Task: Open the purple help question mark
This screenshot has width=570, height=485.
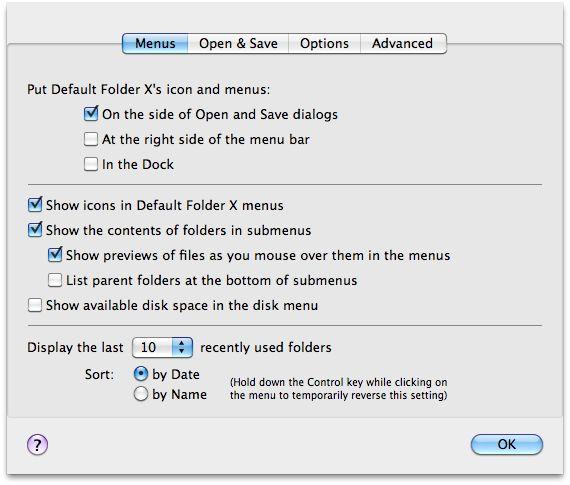Action: click(37, 444)
